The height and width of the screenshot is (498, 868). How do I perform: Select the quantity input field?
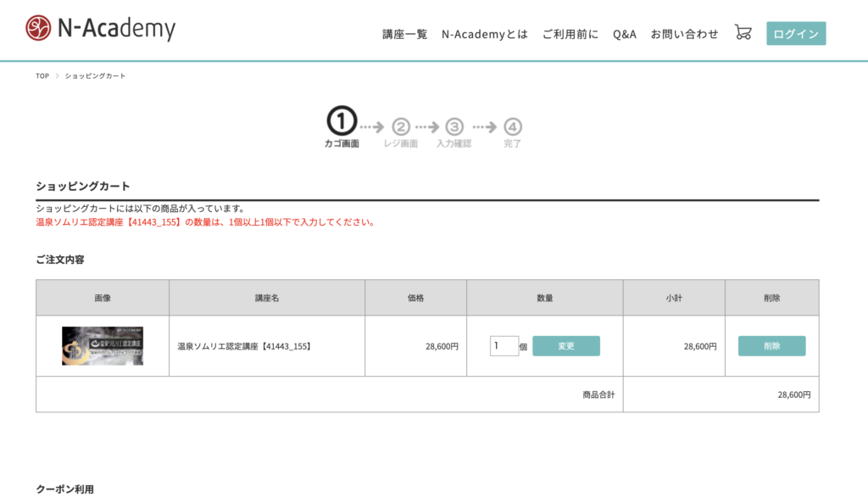504,345
